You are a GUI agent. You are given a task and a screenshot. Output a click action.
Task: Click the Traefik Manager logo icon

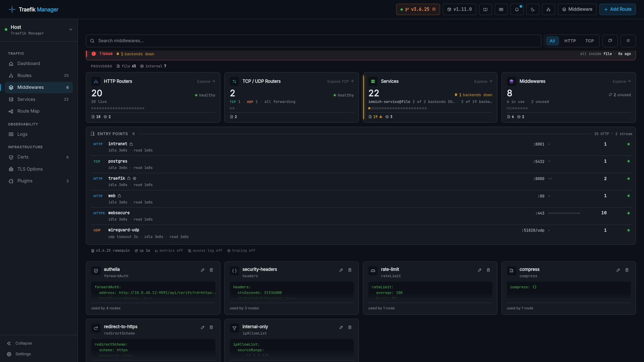(x=12, y=9)
